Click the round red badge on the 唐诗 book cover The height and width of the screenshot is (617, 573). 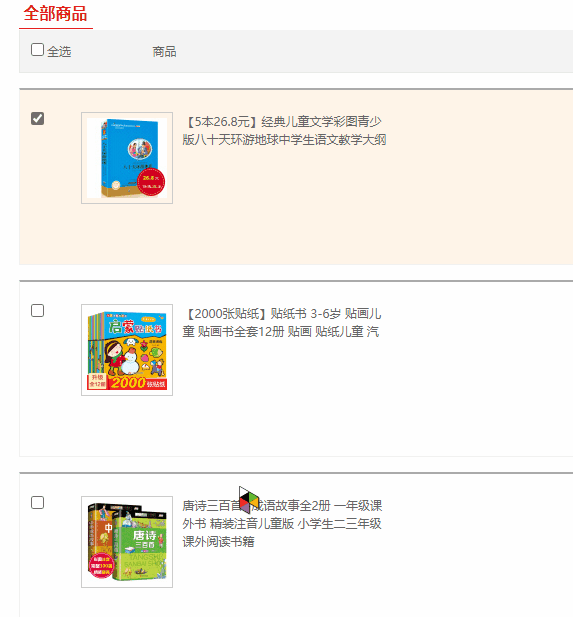[x=102, y=566]
